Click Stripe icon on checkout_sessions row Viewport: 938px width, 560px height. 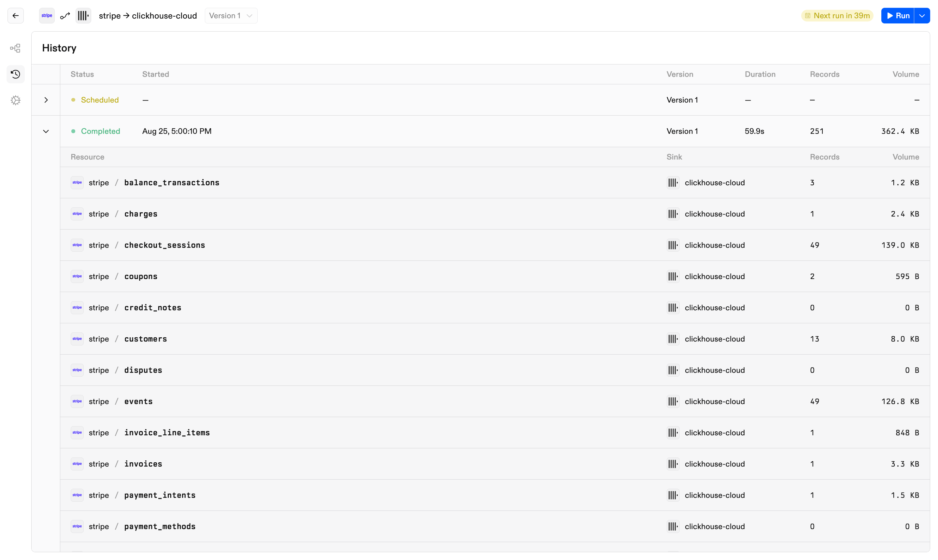(x=77, y=245)
